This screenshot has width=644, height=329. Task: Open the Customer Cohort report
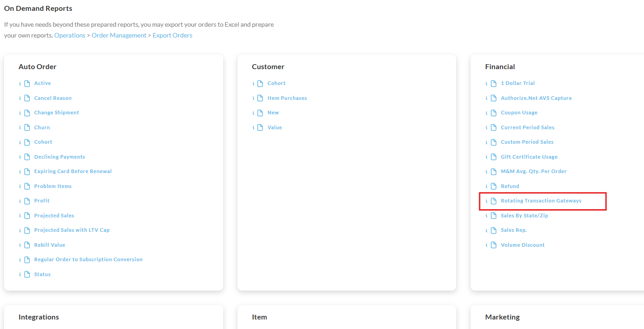point(276,83)
